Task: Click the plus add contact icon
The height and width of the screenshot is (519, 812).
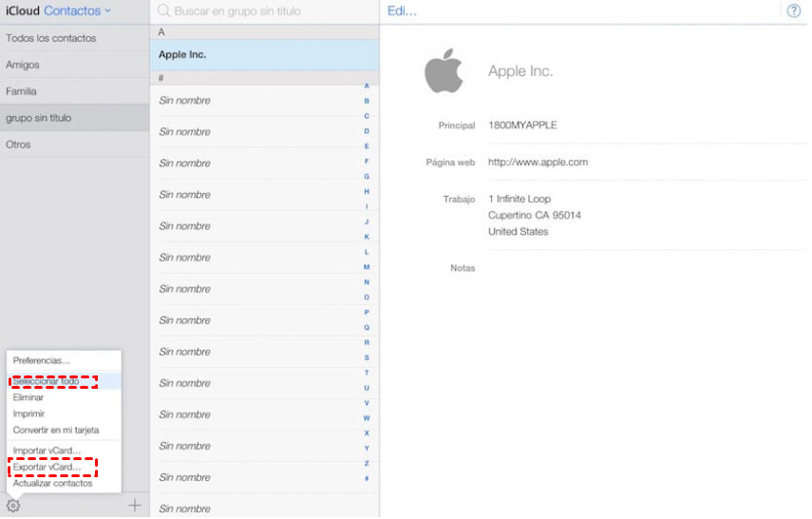Action: tap(135, 506)
